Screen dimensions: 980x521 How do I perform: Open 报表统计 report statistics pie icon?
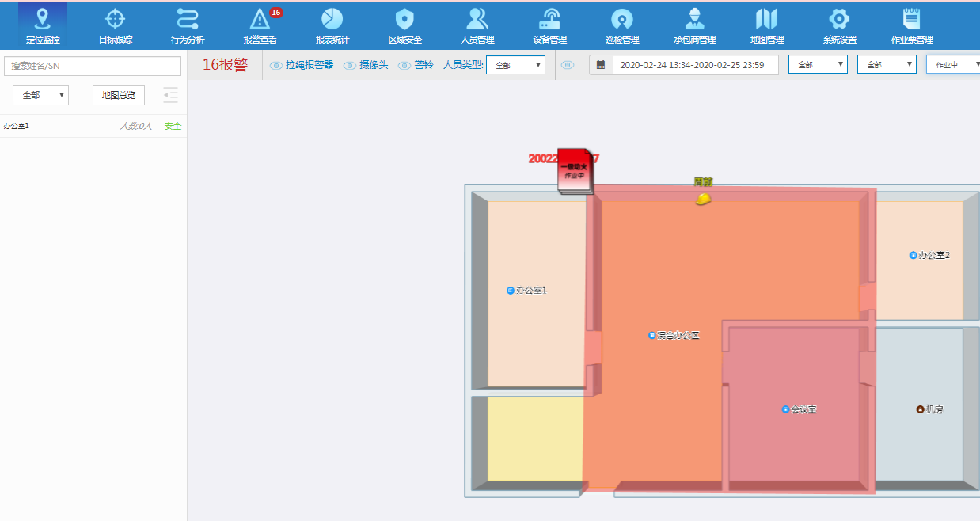tap(332, 25)
